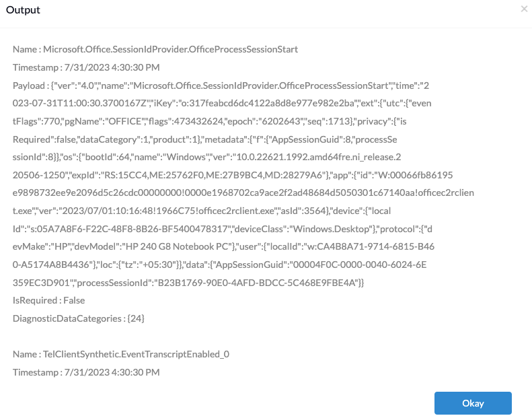Screen dimensions: 532x420
Task: Select the OfficeProcessSessionStart Name line
Action: pyautogui.click(x=155, y=49)
